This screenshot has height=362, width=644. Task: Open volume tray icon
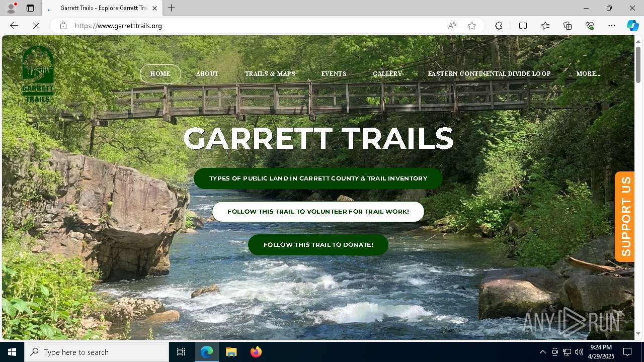[579, 352]
